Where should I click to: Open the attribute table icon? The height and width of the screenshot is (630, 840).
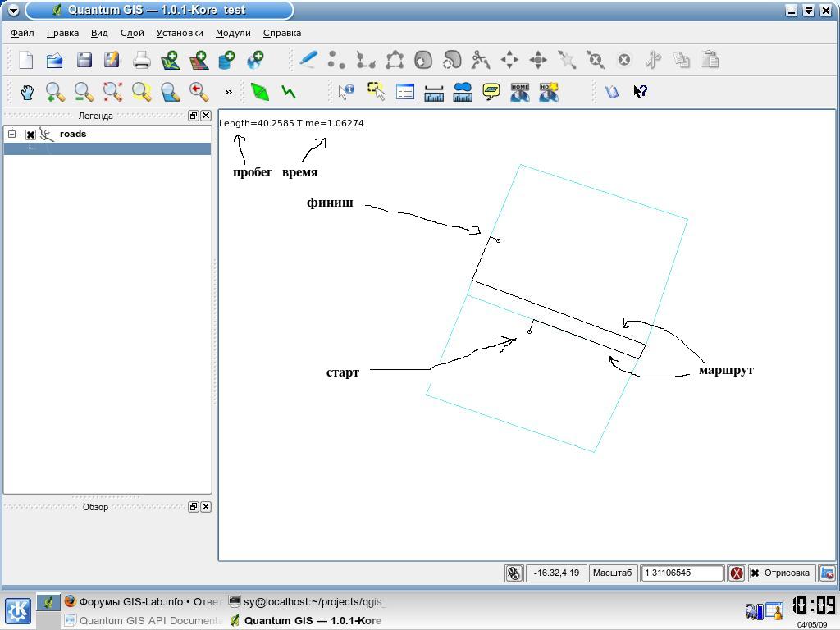click(405, 92)
